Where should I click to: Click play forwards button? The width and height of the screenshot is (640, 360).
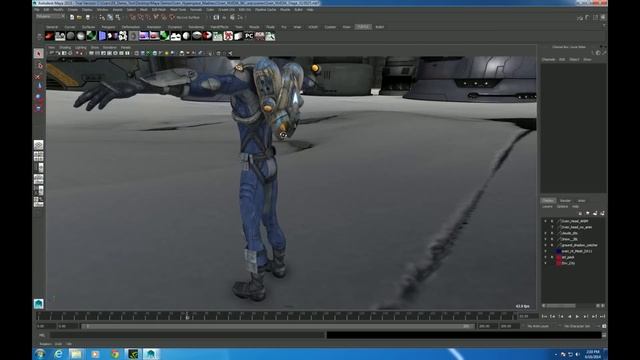tap(577, 316)
